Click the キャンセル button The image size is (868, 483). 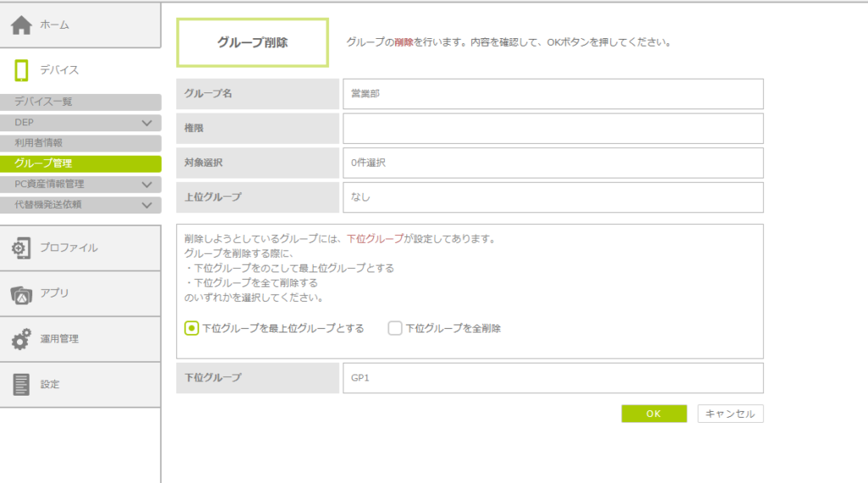pyautogui.click(x=730, y=414)
